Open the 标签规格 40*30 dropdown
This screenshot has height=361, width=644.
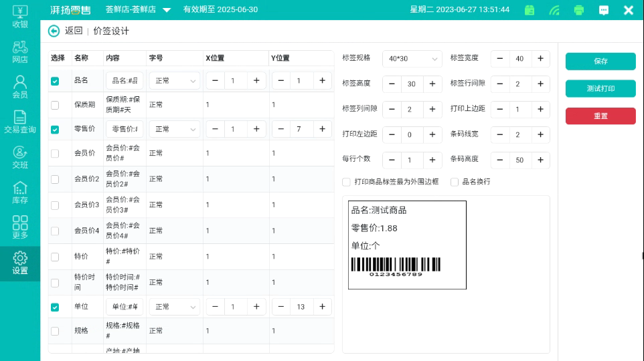[x=412, y=59]
